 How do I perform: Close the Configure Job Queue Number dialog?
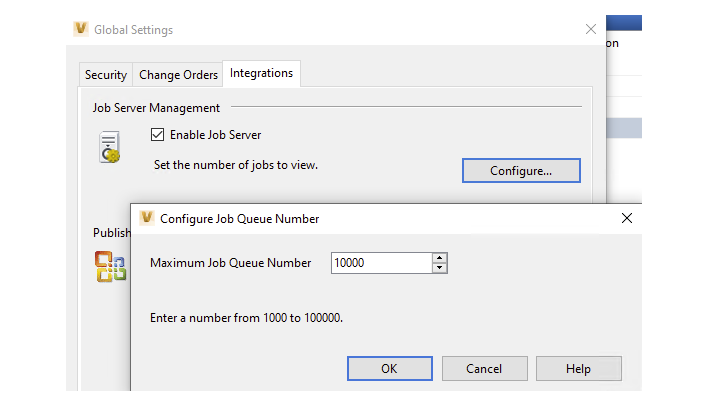click(x=627, y=218)
